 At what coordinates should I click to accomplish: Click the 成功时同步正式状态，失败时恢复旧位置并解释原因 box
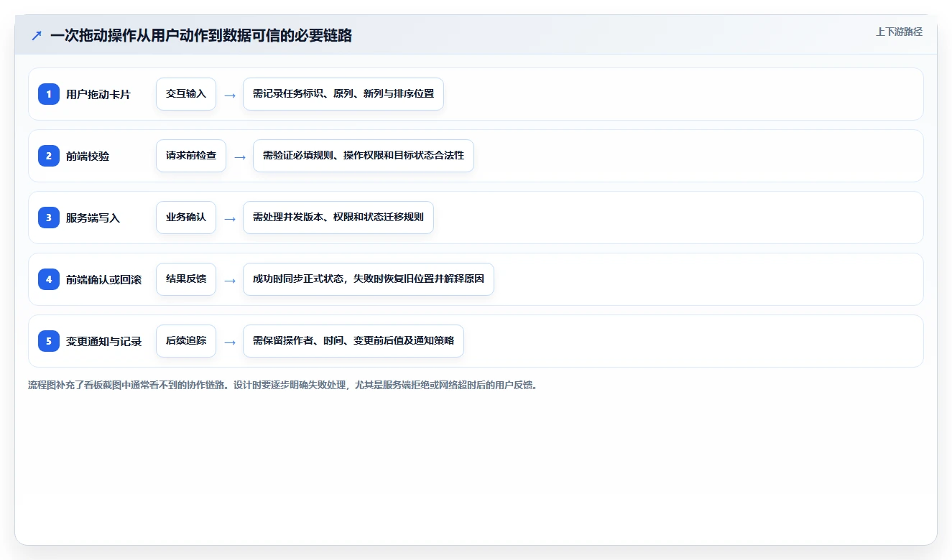click(x=369, y=279)
